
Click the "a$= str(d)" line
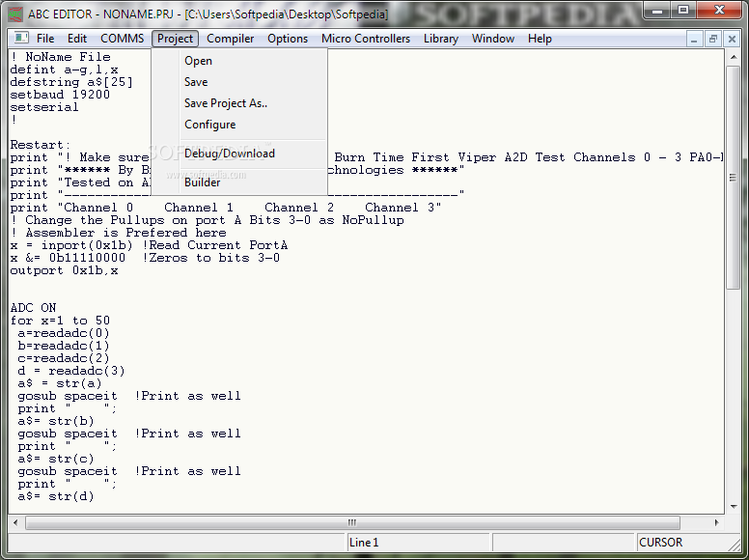[56, 496]
